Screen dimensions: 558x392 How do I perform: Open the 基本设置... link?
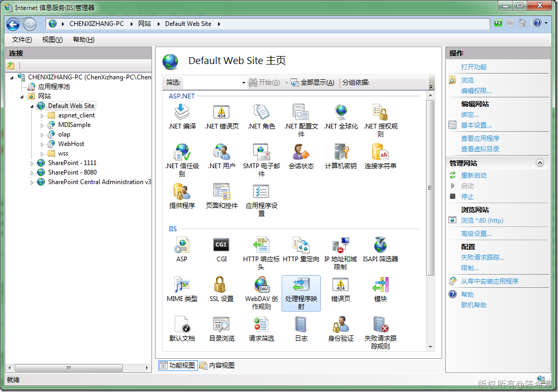pyautogui.click(x=476, y=125)
